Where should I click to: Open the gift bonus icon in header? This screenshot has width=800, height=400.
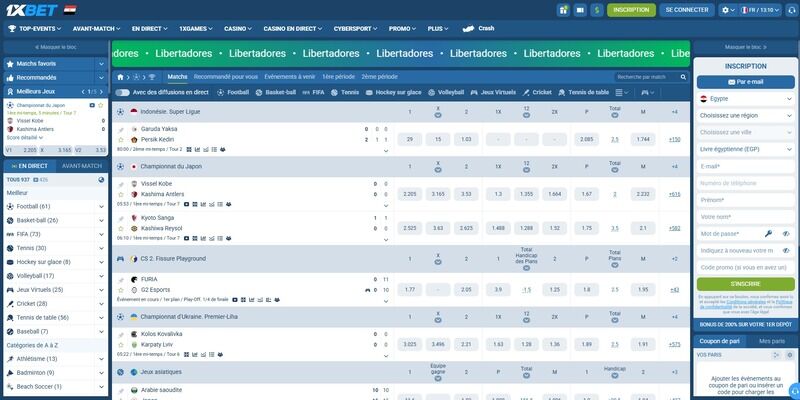(563, 10)
